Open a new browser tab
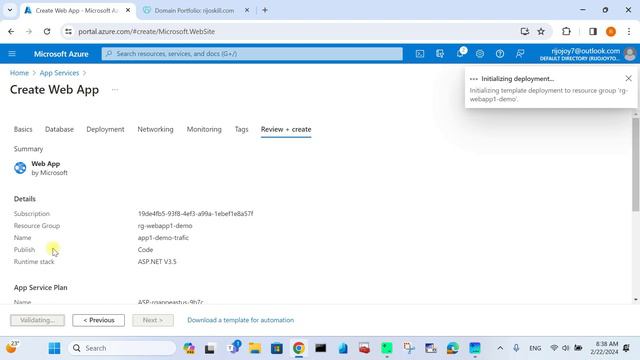 tap(265, 10)
